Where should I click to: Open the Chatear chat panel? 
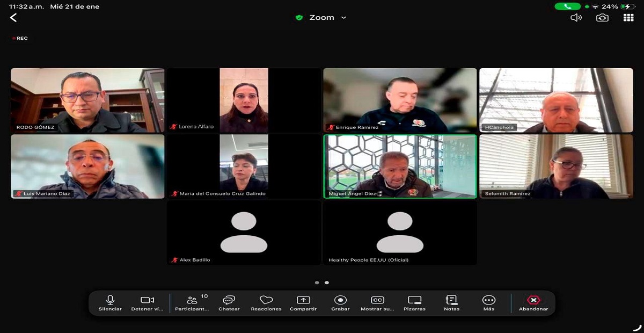click(x=229, y=303)
